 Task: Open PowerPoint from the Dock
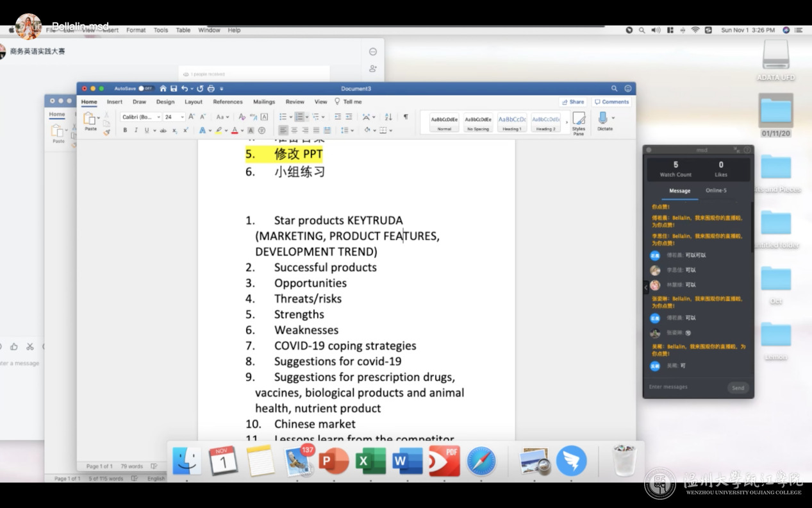point(333,461)
